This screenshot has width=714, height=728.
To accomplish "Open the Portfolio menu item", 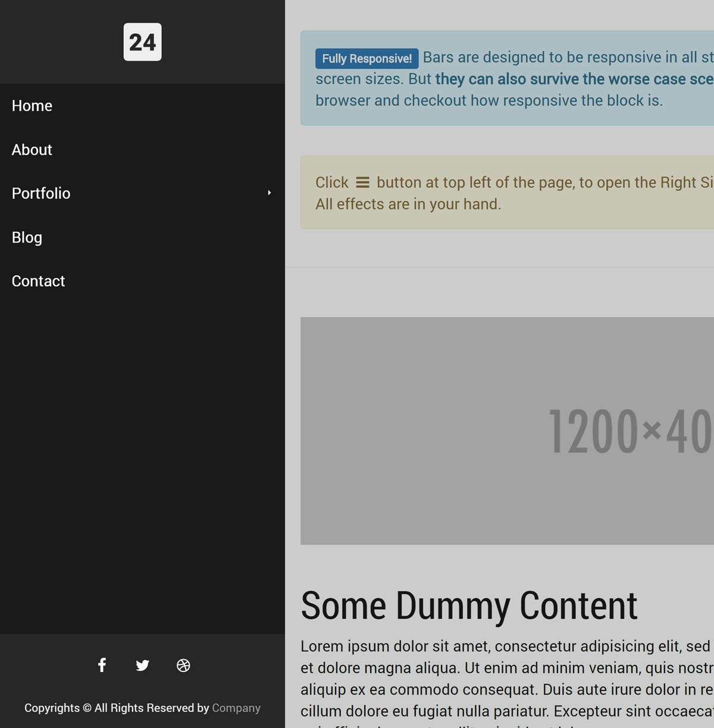I will coord(41,193).
